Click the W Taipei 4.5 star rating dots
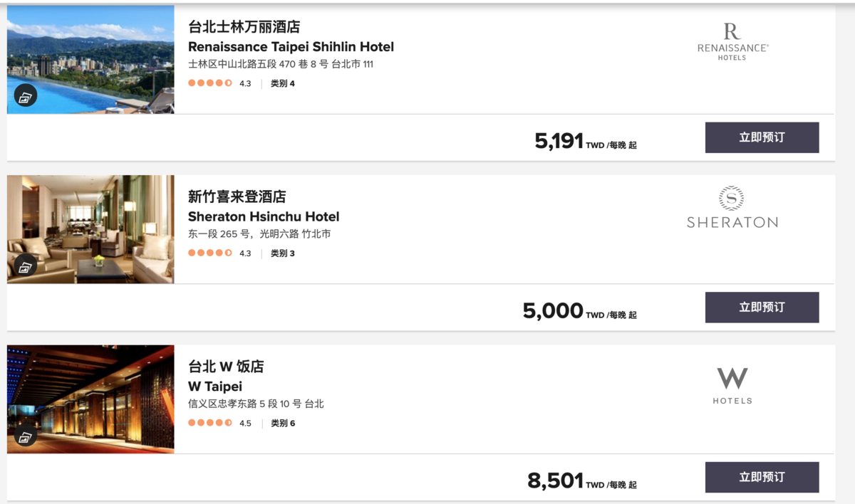 coord(210,423)
